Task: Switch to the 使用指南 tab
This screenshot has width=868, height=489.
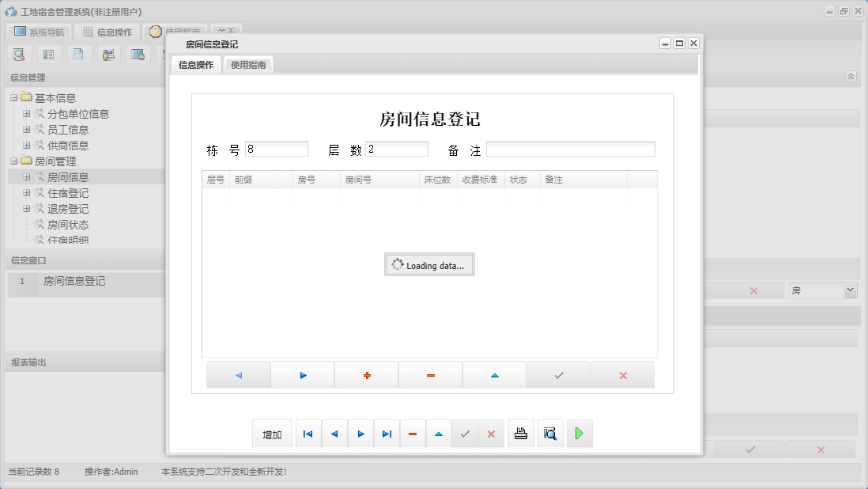Action: coord(248,66)
